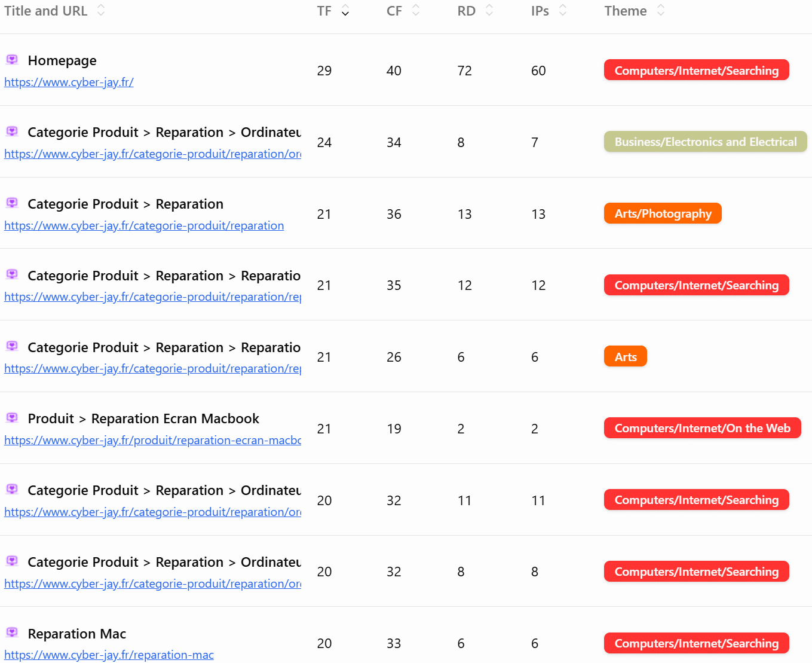
Task: Click the favicon on the Business/Electronics row
Action: point(12,131)
